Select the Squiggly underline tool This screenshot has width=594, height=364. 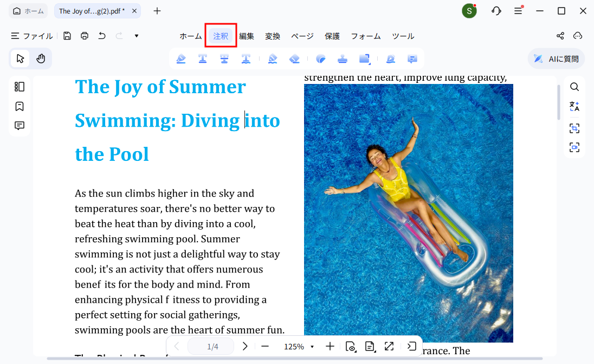coord(246,58)
